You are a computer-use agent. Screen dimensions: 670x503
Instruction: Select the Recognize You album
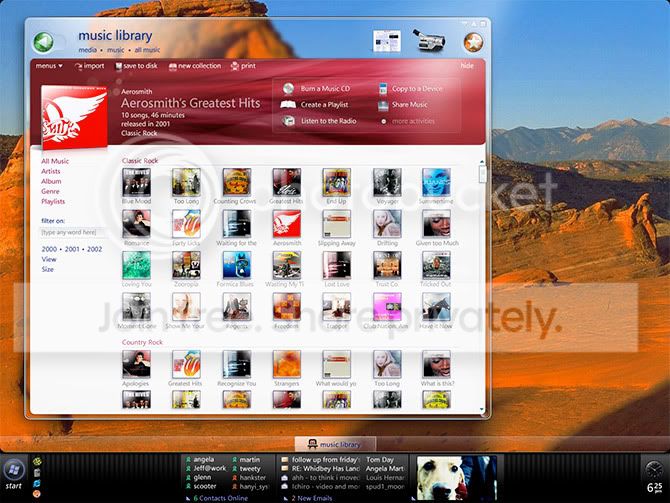coord(236,368)
